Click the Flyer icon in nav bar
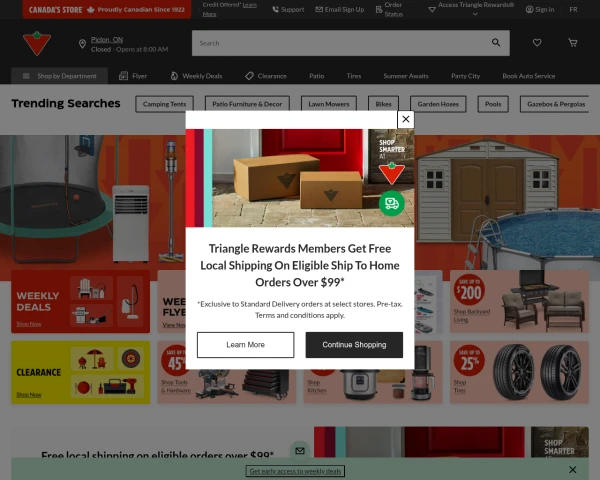 coord(123,76)
